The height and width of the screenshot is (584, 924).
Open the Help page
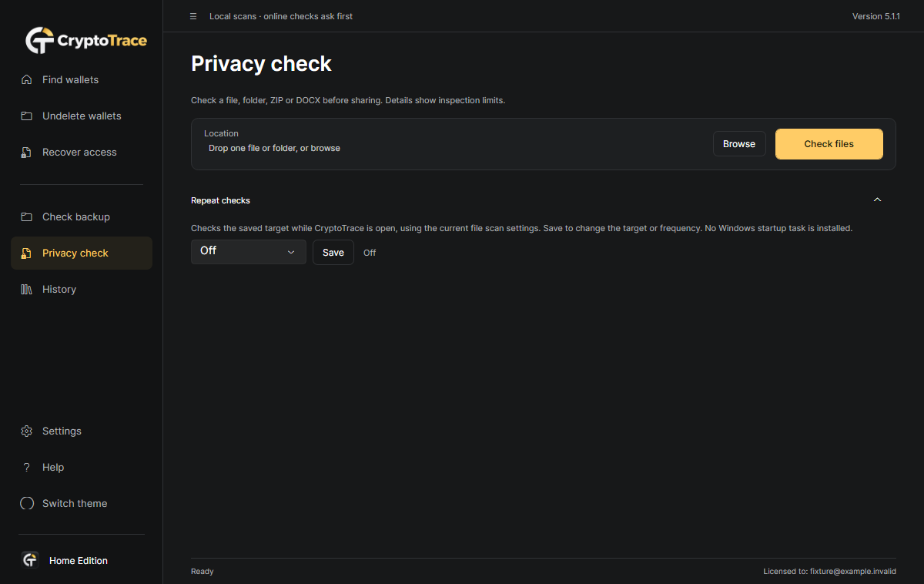click(82, 468)
